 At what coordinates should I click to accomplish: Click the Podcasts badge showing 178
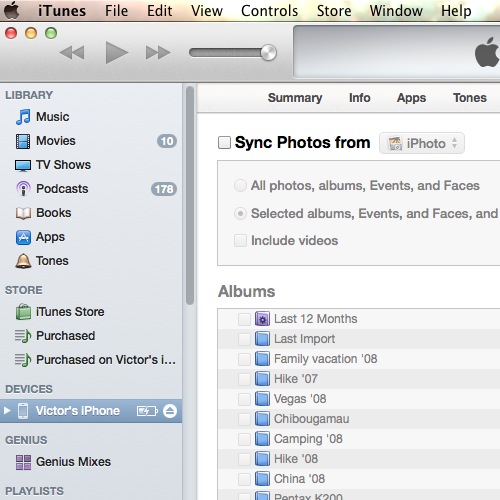(x=164, y=189)
